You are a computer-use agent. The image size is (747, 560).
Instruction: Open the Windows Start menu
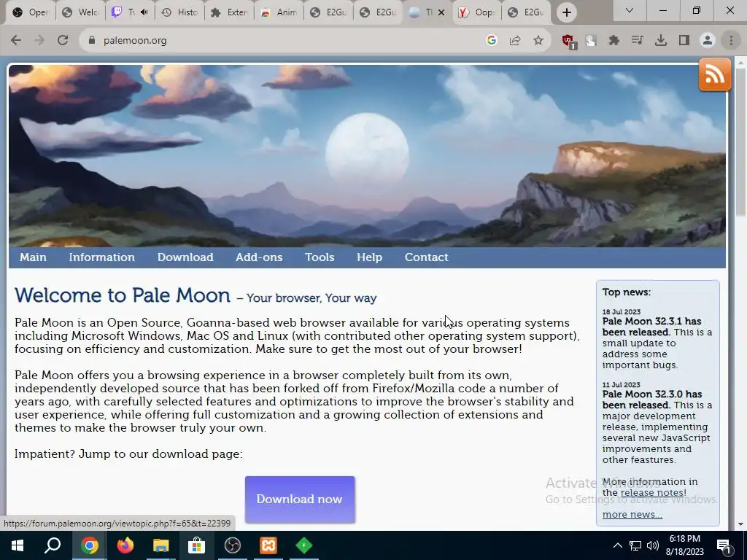click(x=18, y=545)
